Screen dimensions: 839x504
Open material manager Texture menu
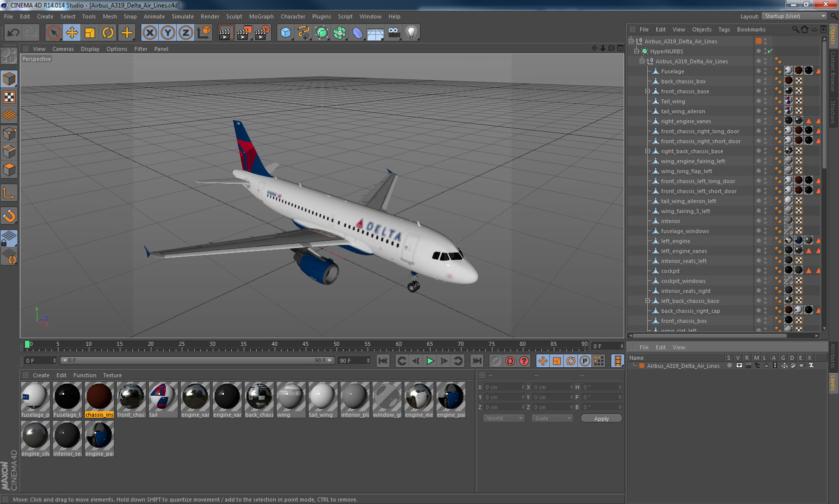[112, 375]
